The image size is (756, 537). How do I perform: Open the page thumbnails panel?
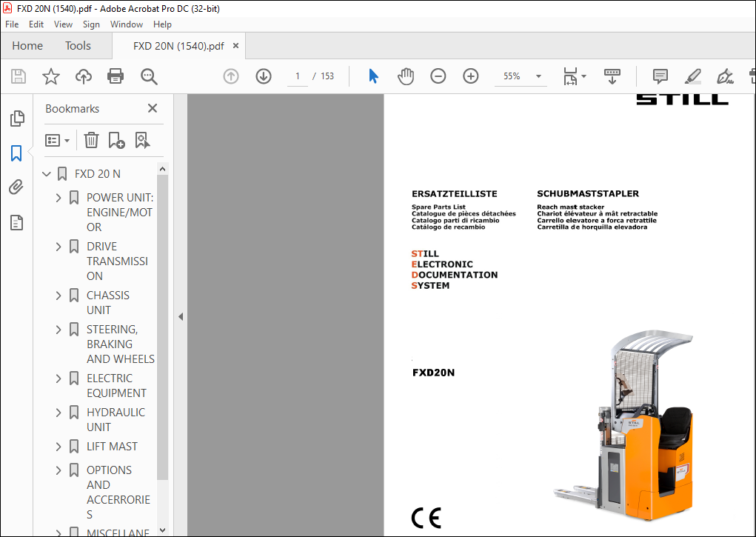pyautogui.click(x=17, y=119)
